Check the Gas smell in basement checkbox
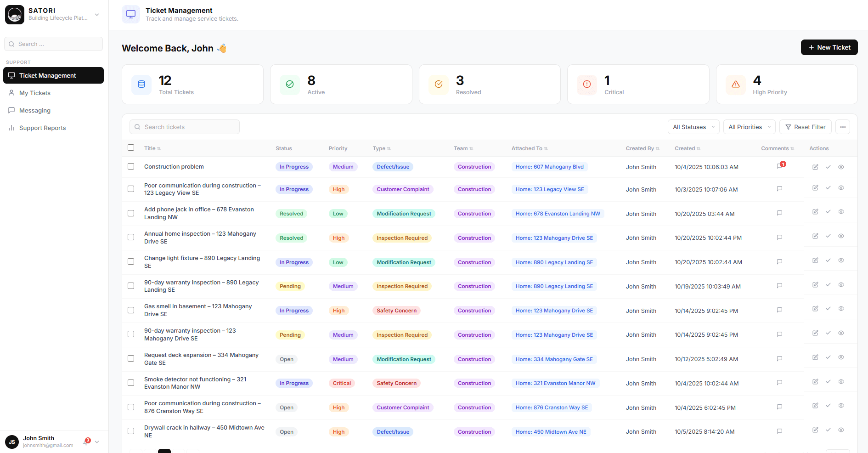 click(x=131, y=310)
